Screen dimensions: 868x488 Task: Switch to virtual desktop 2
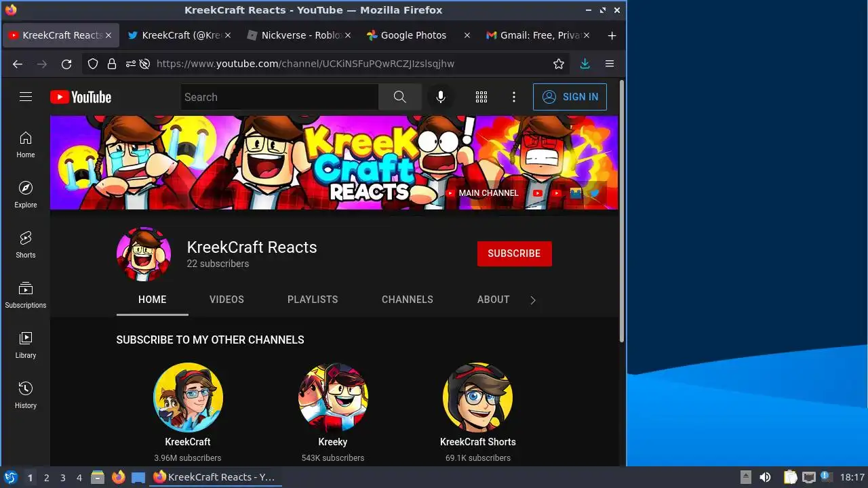pos(47,478)
